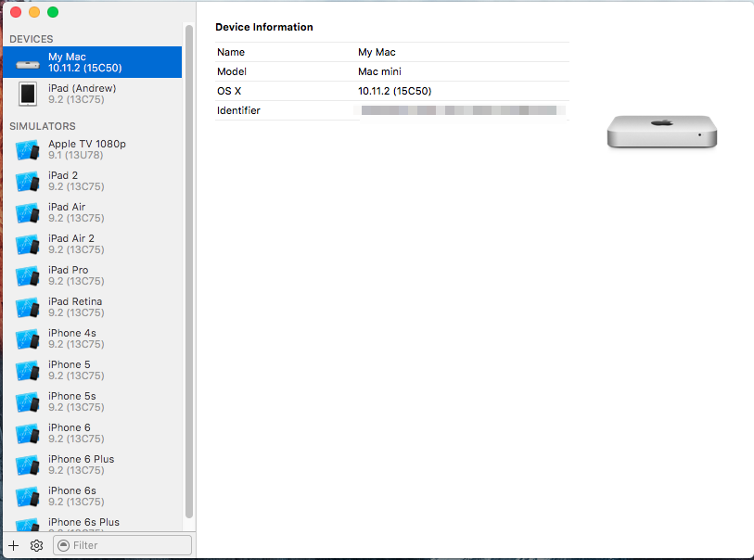Screen dimensions: 754x560
Task: Click the Filter text field
Action: (122, 545)
